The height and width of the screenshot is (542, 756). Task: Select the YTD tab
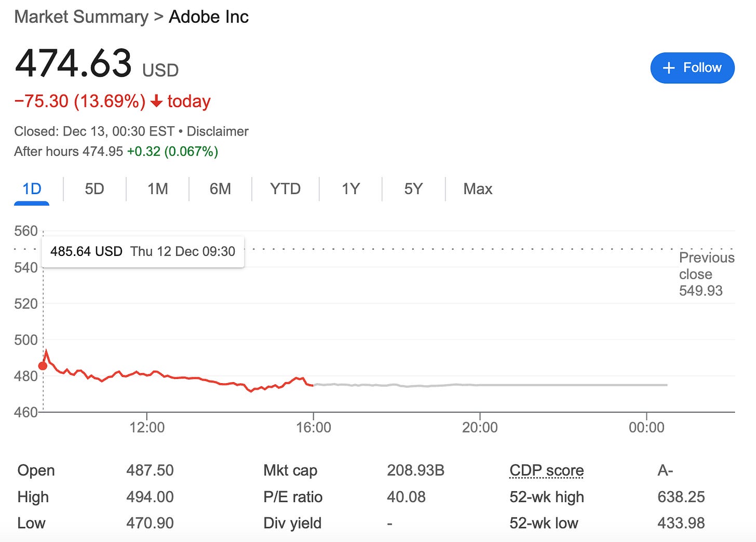click(x=285, y=188)
